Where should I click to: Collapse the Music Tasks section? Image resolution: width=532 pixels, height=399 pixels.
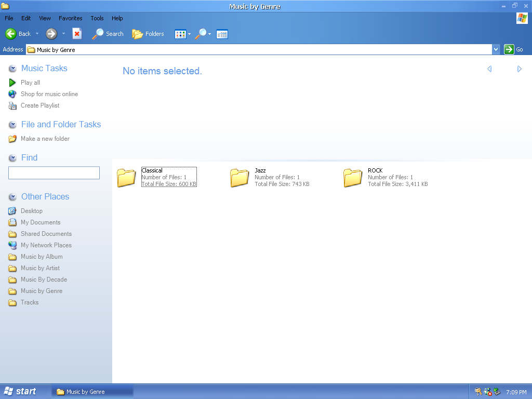(12, 69)
